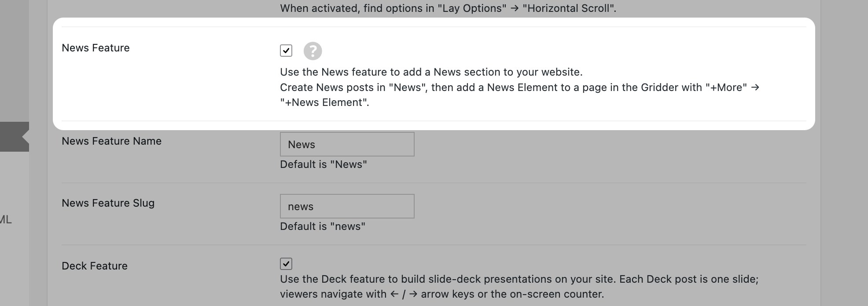Open the News Feature help question mark
The height and width of the screenshot is (306, 868).
313,51
